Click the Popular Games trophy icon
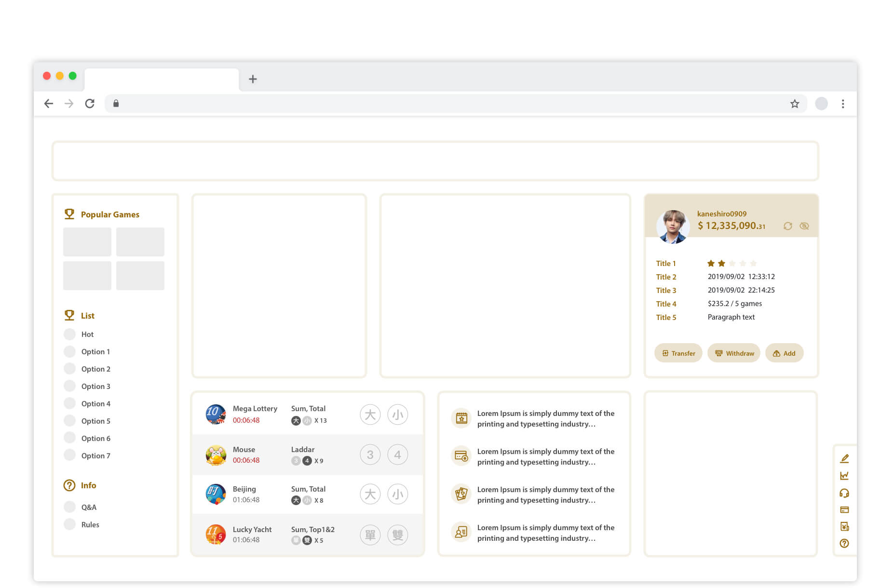 [69, 214]
